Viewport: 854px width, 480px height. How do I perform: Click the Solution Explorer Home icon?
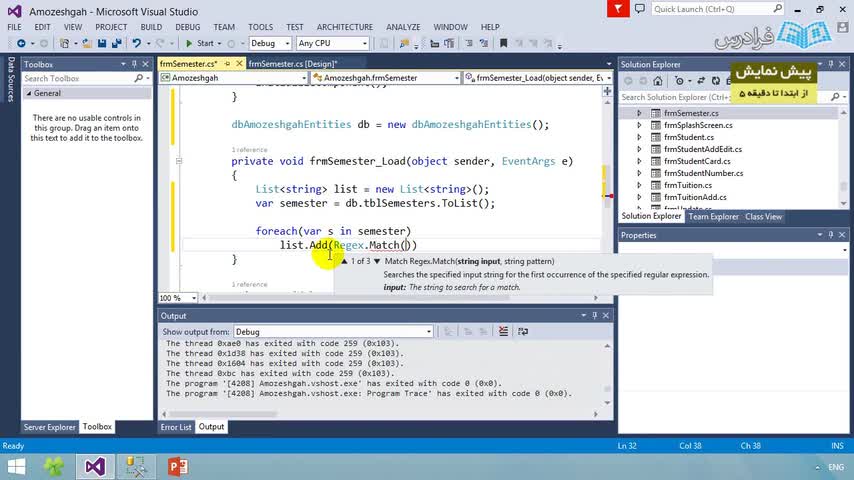658,81
